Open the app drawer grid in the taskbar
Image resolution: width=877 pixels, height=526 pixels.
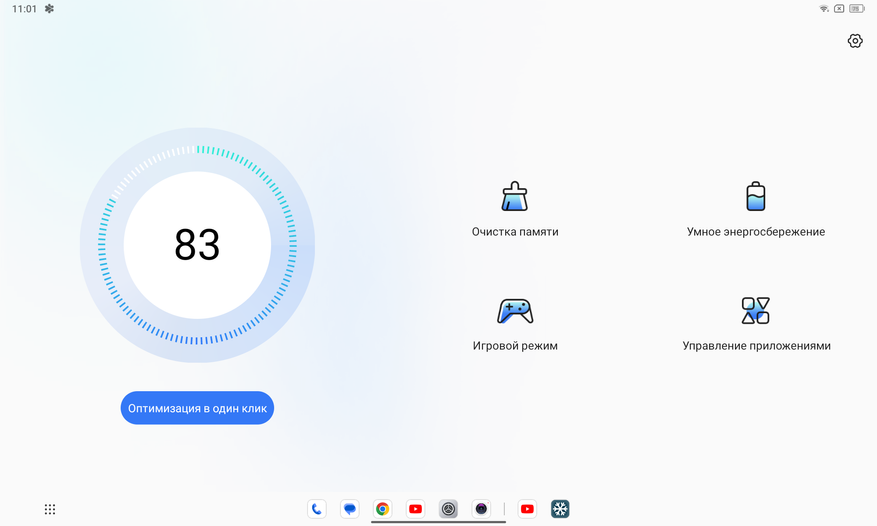click(50, 509)
